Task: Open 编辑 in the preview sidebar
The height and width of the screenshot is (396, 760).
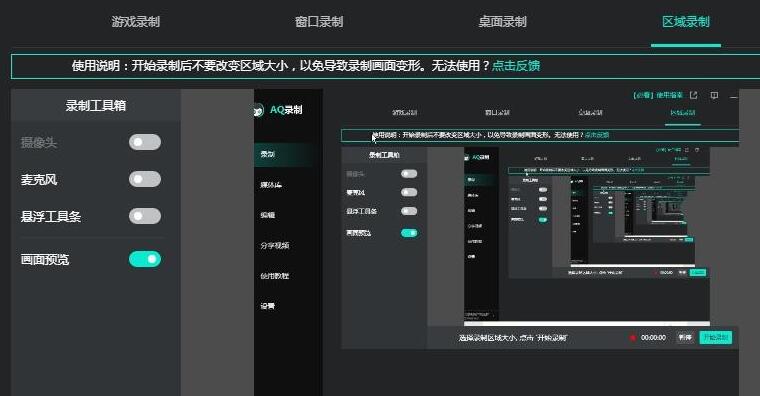Action: click(268, 215)
